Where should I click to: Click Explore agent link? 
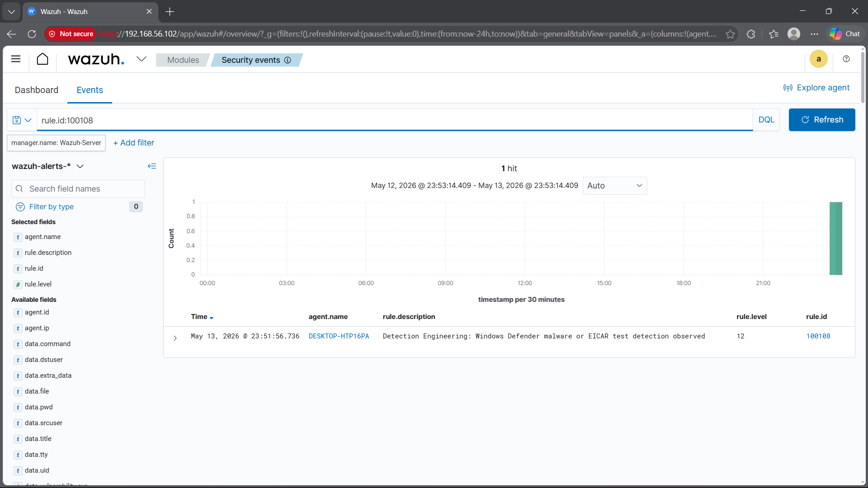click(x=816, y=88)
